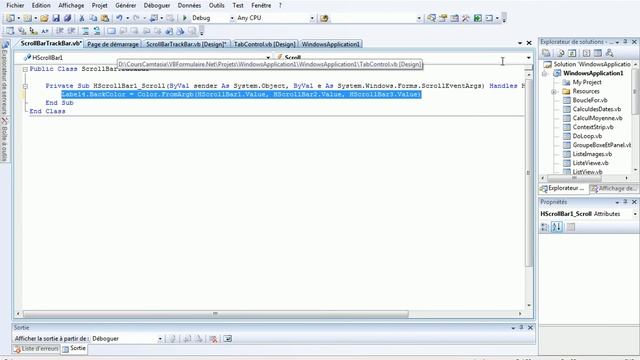This screenshot has width=640, height=360.
Task: Click the Properties icon in Solution Explorer toolbar
Action: [x=546, y=53]
